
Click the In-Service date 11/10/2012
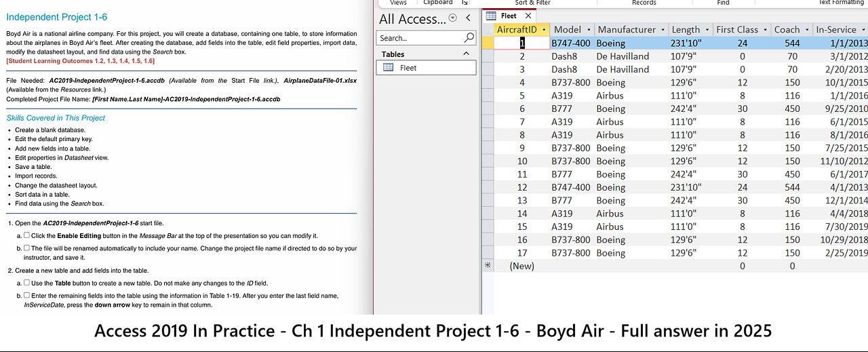pos(841,161)
